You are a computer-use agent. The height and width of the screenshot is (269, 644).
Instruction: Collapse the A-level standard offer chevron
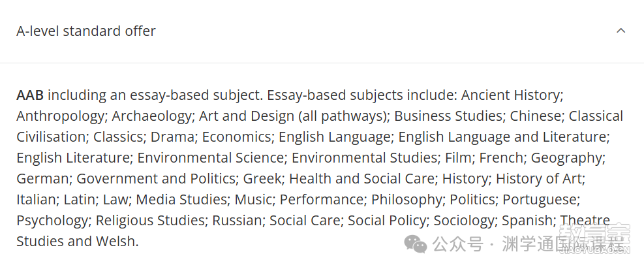click(621, 31)
